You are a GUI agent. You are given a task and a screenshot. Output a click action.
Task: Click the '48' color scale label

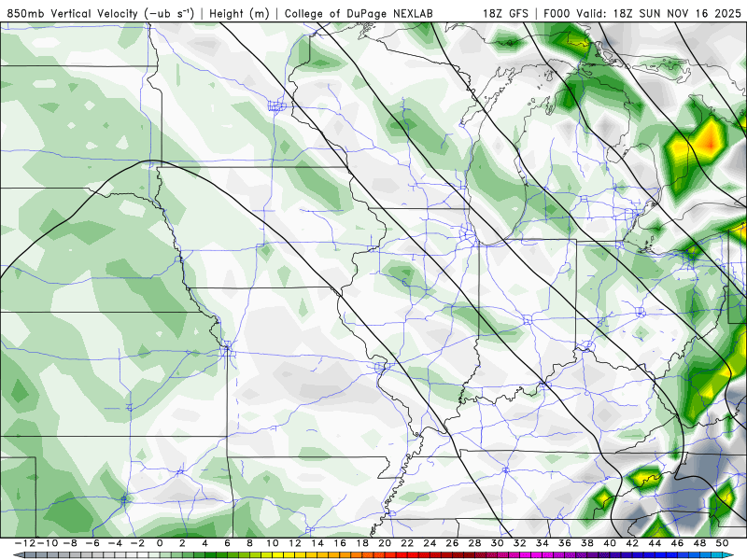[x=699, y=543]
